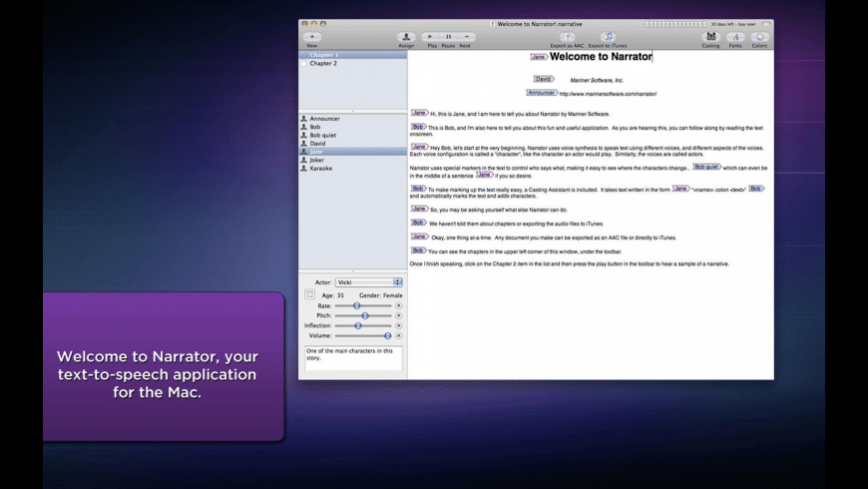Adjust the Volume slider
The image size is (868, 489).
coord(363,335)
